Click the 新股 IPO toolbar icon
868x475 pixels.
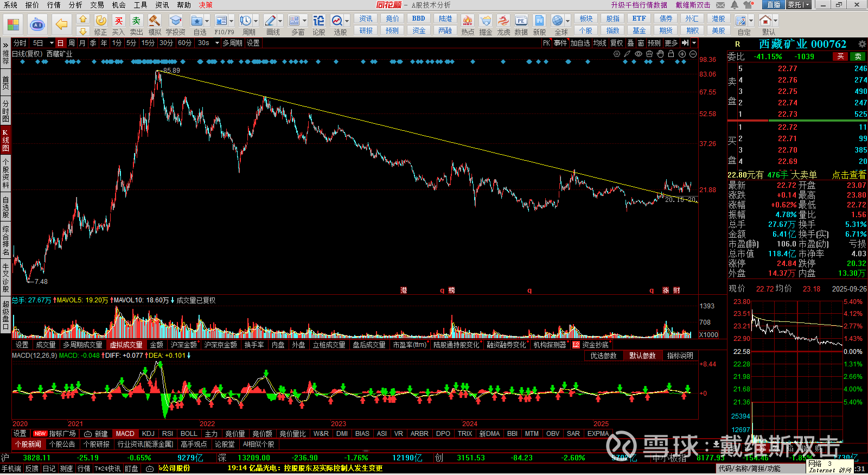pos(539,25)
